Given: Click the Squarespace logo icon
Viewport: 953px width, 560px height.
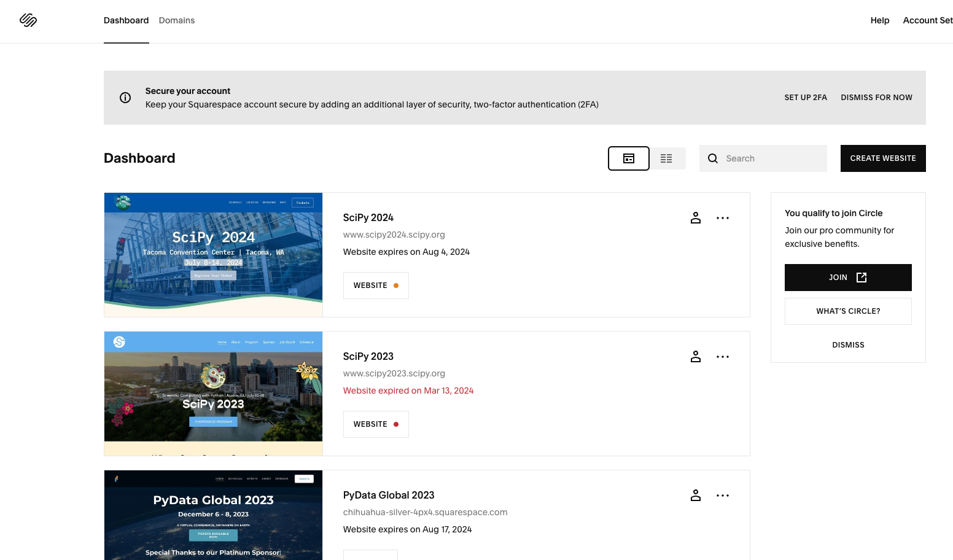Looking at the screenshot, I should 28,20.
